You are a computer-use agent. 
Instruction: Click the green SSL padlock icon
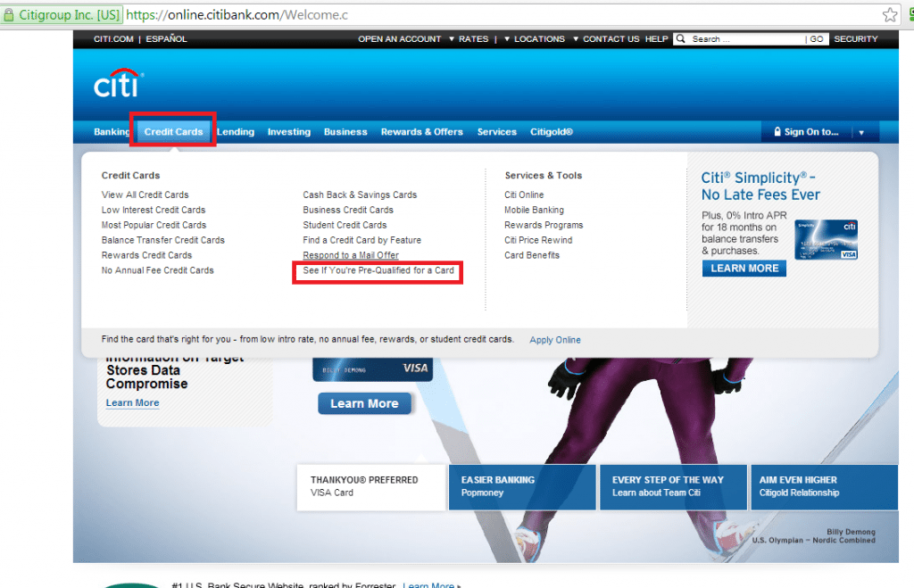pos(8,14)
